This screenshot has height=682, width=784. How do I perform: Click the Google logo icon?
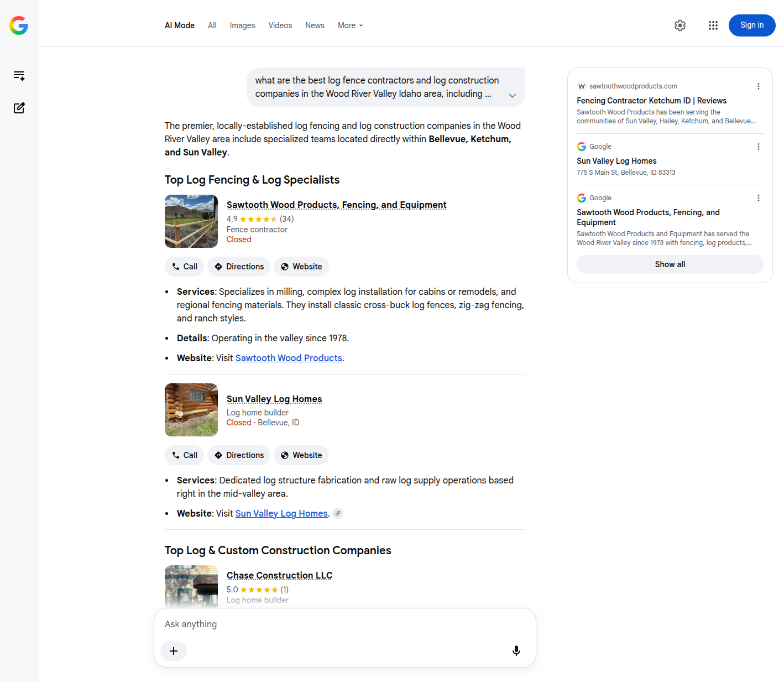click(19, 25)
